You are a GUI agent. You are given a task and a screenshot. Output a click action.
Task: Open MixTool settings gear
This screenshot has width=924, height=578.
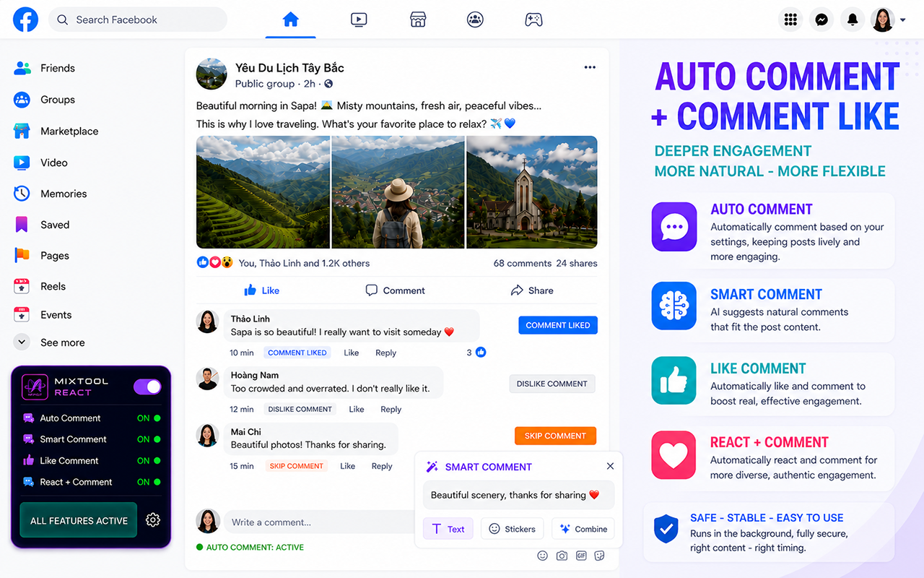pyautogui.click(x=153, y=520)
